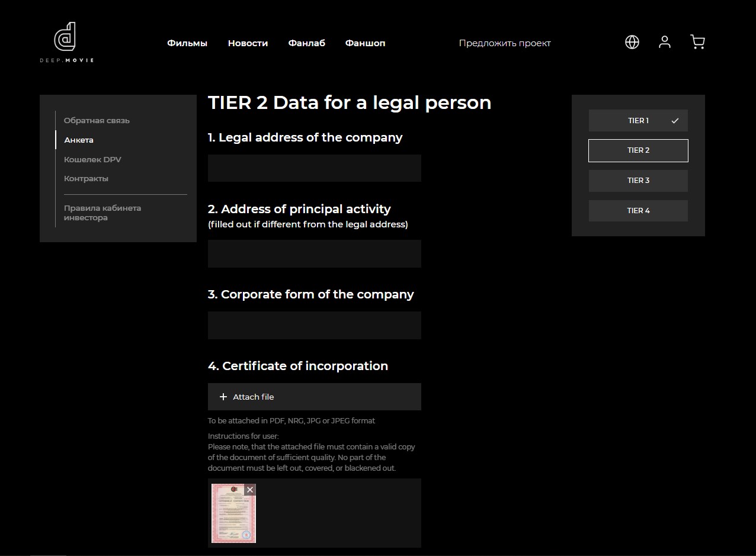Viewport: 756px width, 556px height.
Task: Switch to the TIER 2 step
Action: point(638,150)
